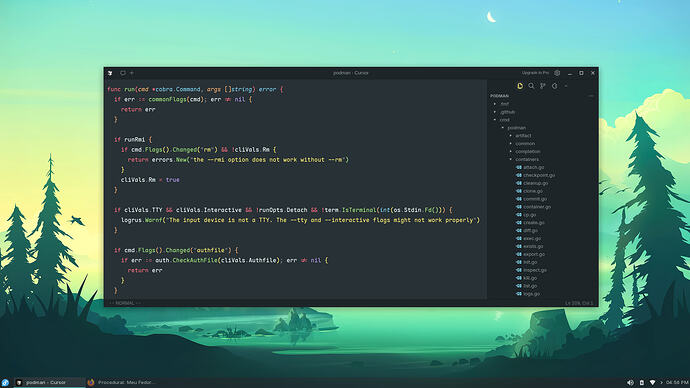690x388 pixels.
Task: Click the new tab plus icon
Action: click(x=132, y=73)
